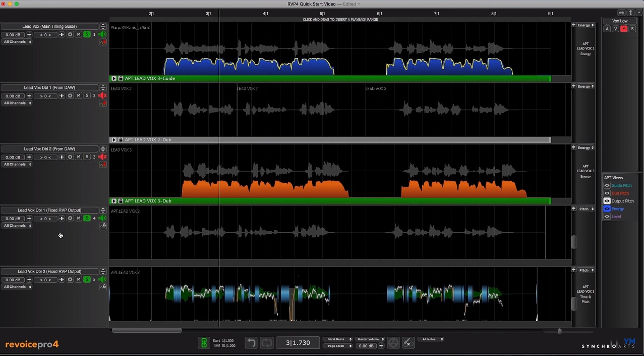
Task: Open All Notes dropdown
Action: [431, 339]
